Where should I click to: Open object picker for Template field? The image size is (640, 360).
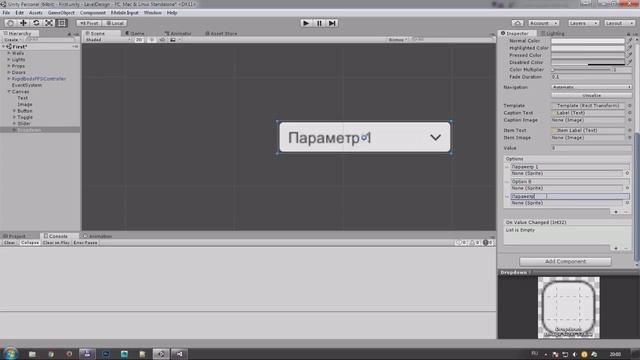click(629, 106)
